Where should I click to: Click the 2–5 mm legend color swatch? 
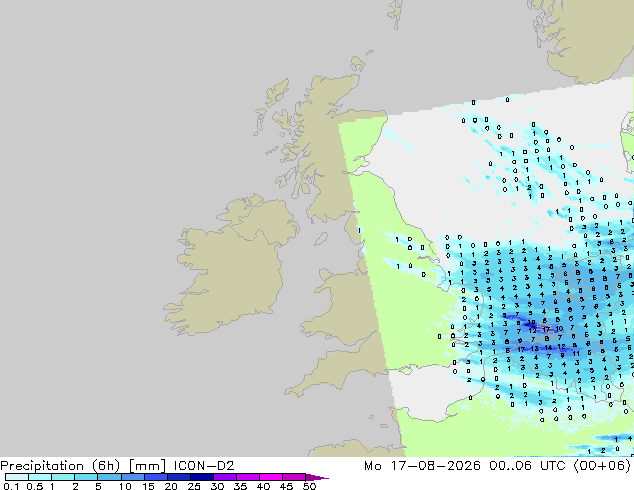(86, 477)
